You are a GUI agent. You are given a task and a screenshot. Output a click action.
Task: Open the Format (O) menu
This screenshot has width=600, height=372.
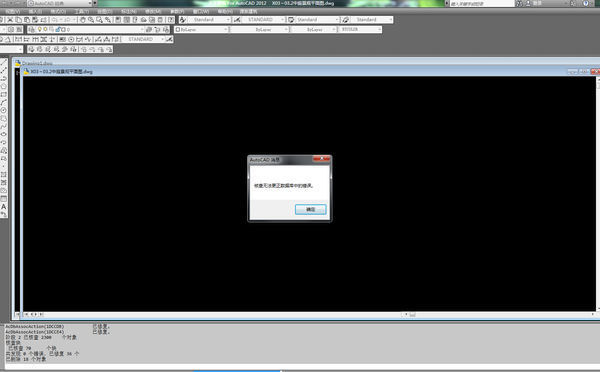click(58, 11)
